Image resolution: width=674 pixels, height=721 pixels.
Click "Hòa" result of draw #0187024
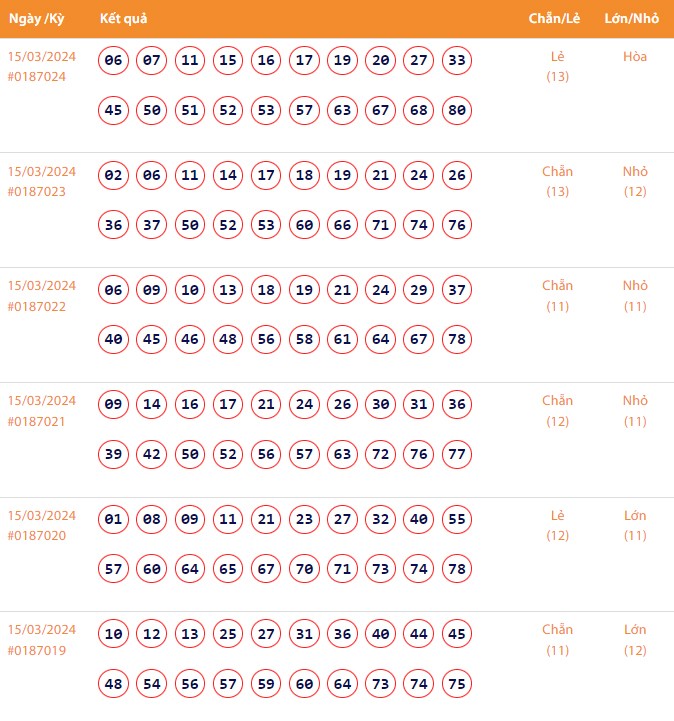635,57
